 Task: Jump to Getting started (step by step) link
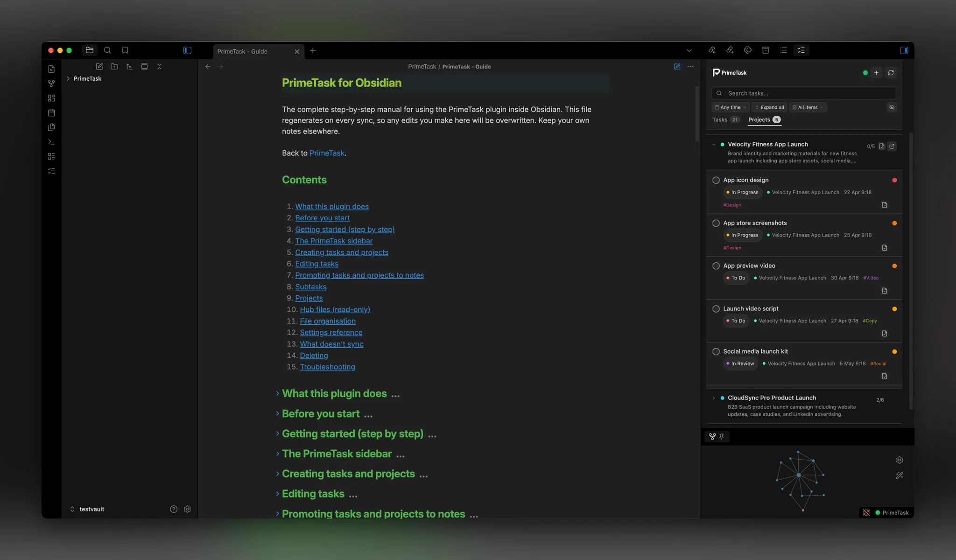pyautogui.click(x=345, y=230)
